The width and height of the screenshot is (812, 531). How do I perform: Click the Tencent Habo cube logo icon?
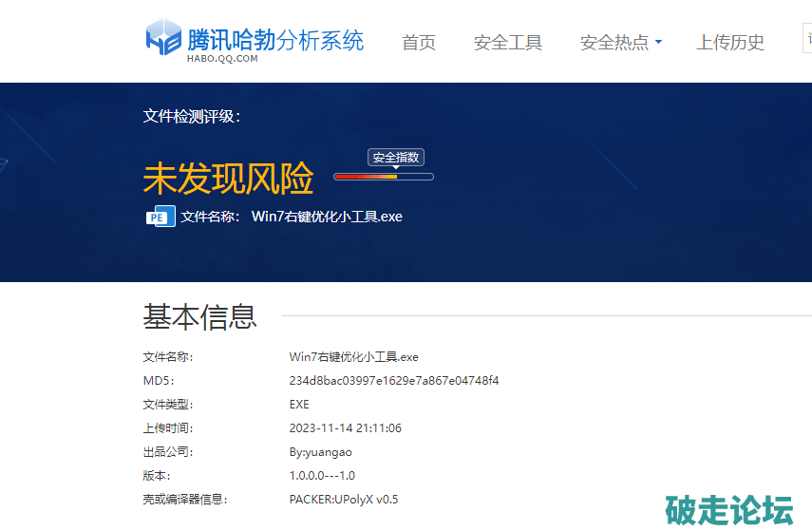[162, 38]
